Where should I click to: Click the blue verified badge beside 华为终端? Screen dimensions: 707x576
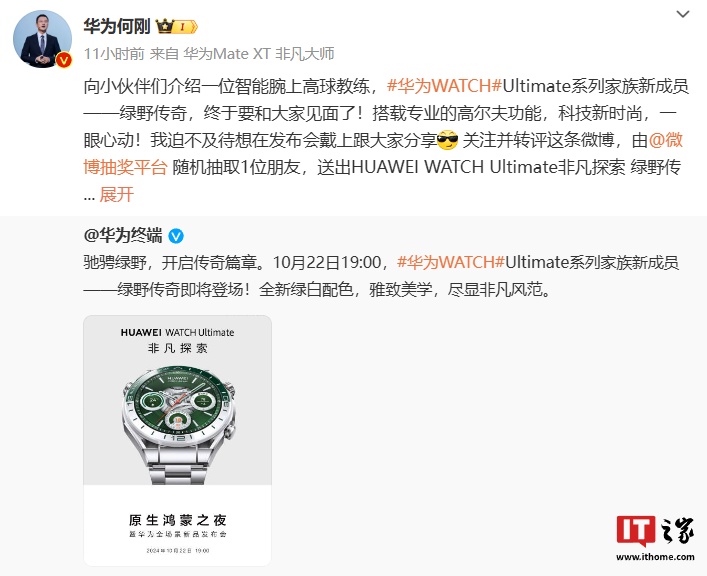176,236
